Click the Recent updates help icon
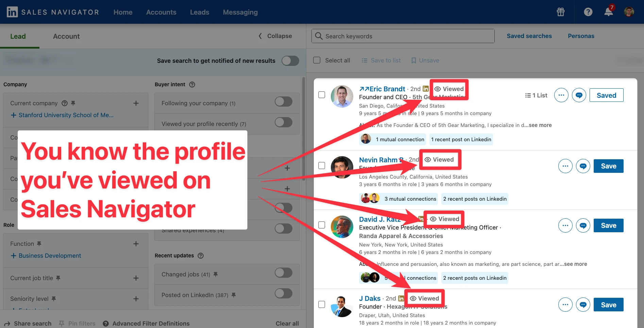The image size is (644, 328). coord(201,256)
